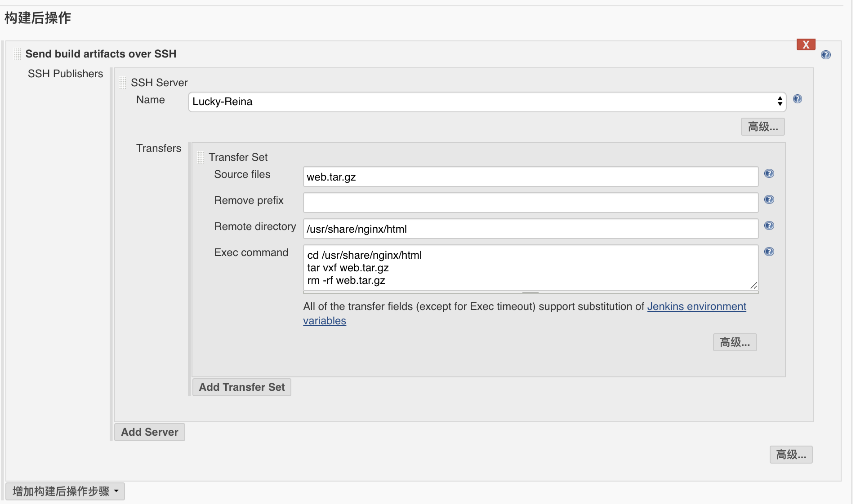Click help icon for Source files field
This screenshot has height=504, width=856.
769,174
